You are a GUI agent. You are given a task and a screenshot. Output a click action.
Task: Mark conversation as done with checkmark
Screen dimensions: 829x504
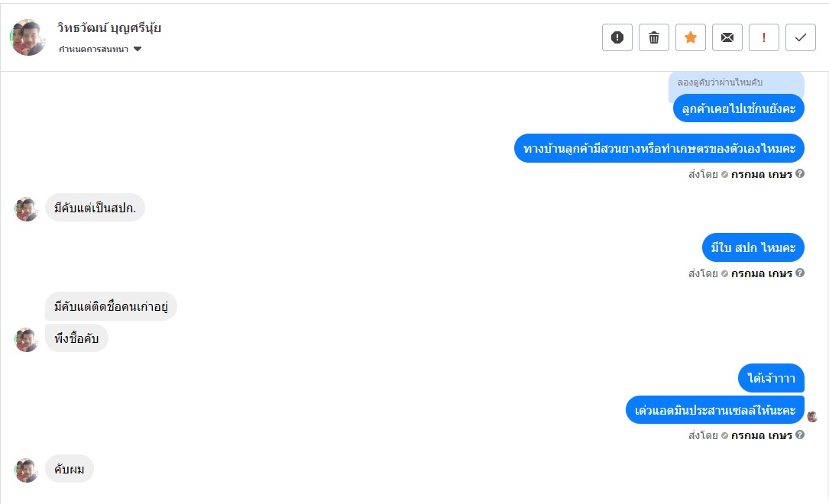click(801, 37)
